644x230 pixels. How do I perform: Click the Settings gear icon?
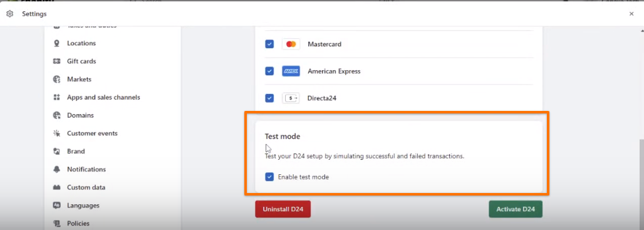[x=10, y=14]
